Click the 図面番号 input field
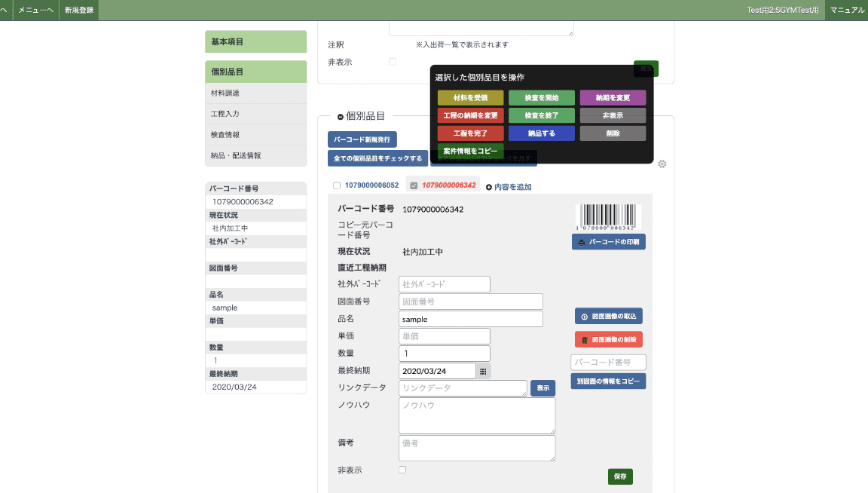This screenshot has height=493, width=868. [470, 302]
